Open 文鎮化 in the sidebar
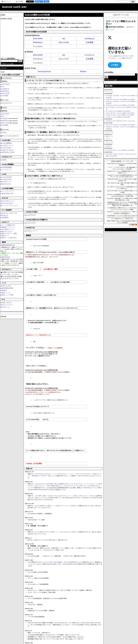 point(4,160)
